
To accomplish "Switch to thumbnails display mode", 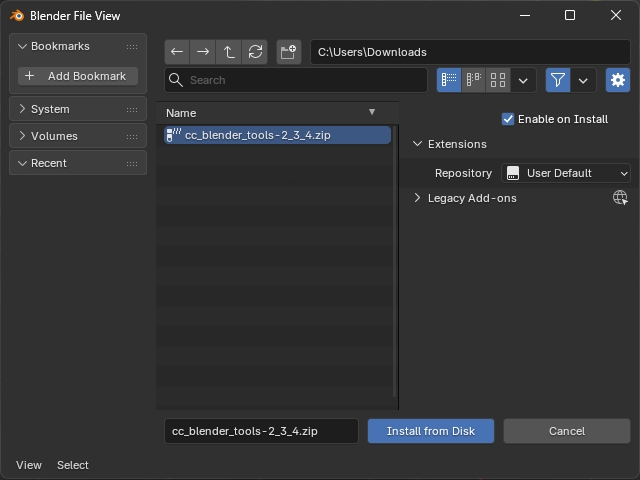I will pyautogui.click(x=498, y=80).
